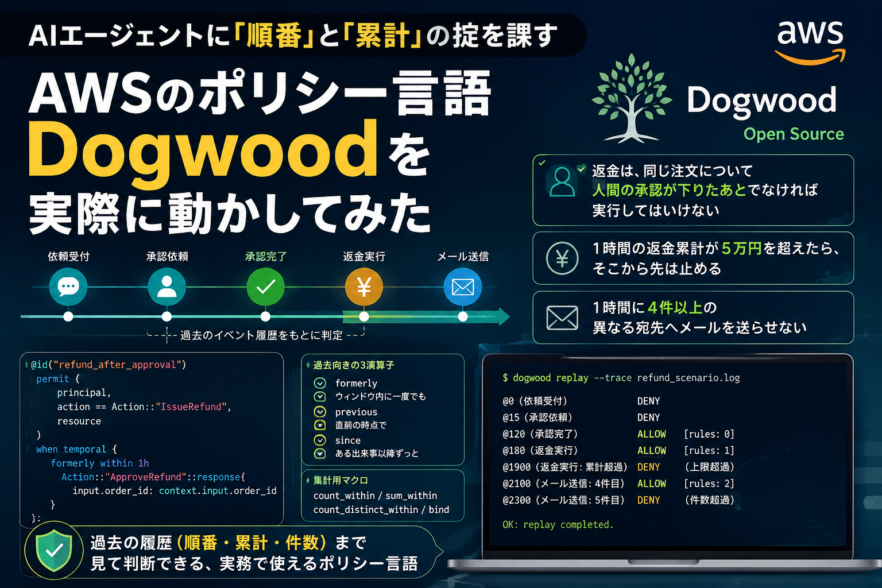
Task: Click the envelope icon in the 4件以上 card
Action: pyautogui.click(x=562, y=318)
